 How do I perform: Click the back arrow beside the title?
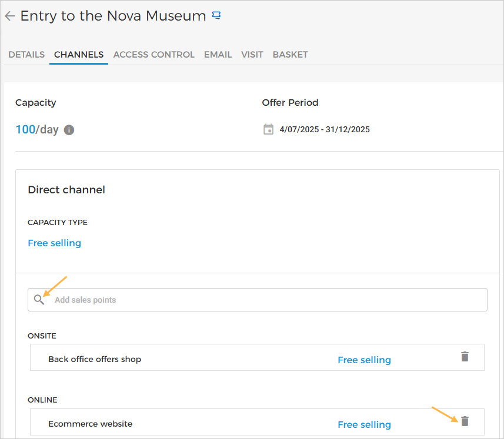tap(9, 16)
